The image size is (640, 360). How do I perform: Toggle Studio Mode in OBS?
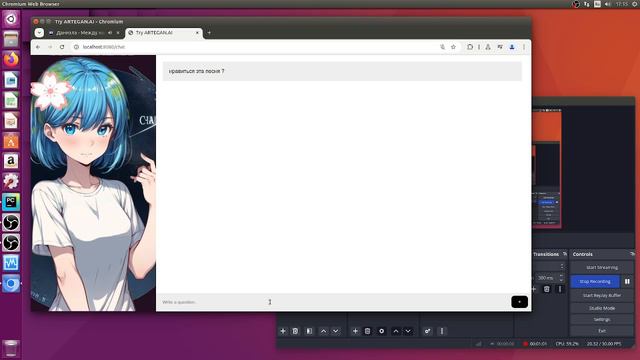tap(602, 308)
